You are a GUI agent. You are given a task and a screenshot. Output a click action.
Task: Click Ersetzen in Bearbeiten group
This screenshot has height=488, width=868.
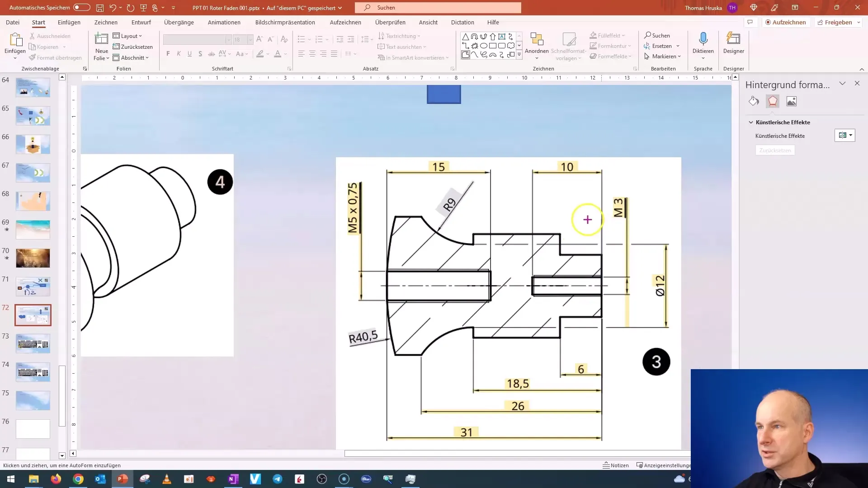coord(662,46)
